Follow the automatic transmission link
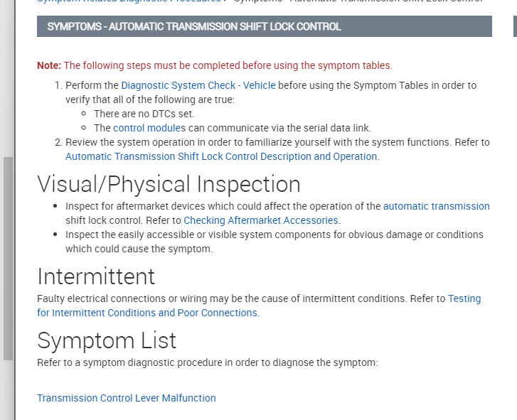Image resolution: width=517 pixels, height=420 pixels. click(436, 206)
